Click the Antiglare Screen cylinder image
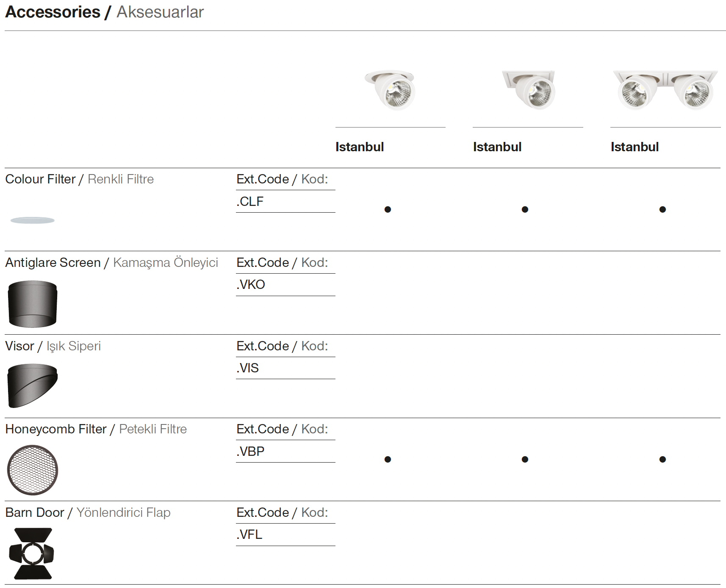 click(x=33, y=304)
